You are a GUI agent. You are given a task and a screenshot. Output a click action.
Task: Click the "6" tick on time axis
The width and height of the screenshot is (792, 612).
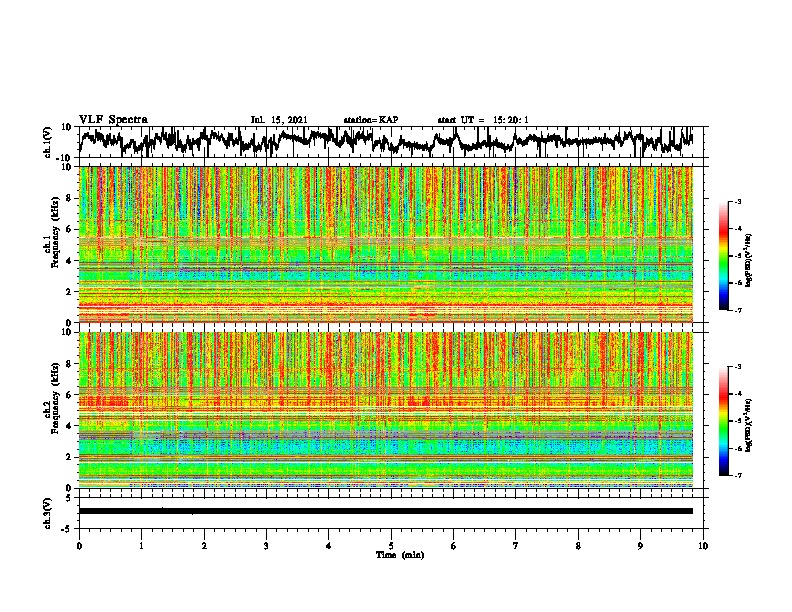pyautogui.click(x=454, y=546)
